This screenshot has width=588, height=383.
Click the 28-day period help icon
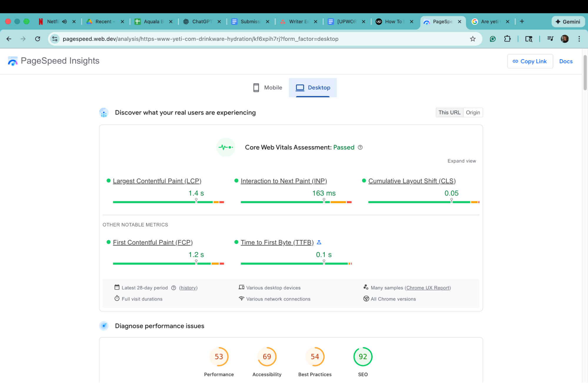(x=174, y=288)
